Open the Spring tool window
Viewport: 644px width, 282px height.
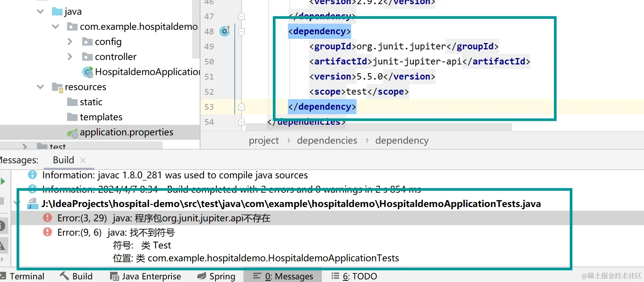216,276
